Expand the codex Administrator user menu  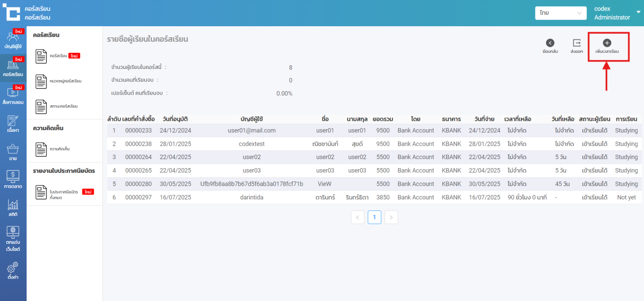(638, 13)
